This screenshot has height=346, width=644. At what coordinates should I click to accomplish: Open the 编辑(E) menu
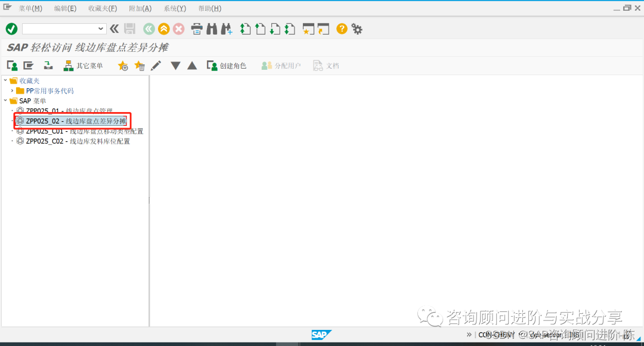point(66,8)
